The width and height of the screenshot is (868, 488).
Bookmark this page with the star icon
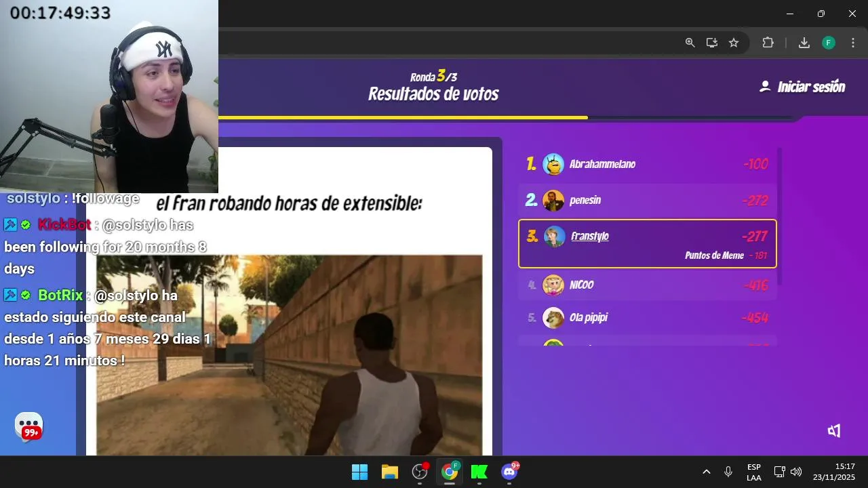[x=733, y=43]
